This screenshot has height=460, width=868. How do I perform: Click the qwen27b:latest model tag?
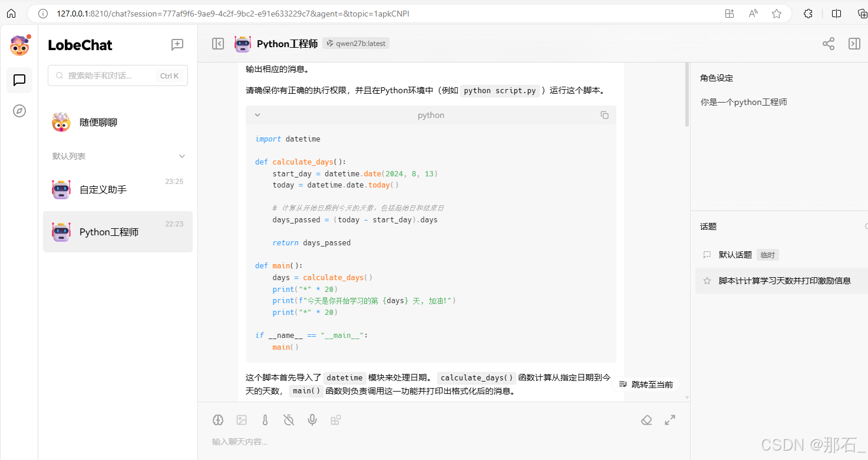[357, 44]
